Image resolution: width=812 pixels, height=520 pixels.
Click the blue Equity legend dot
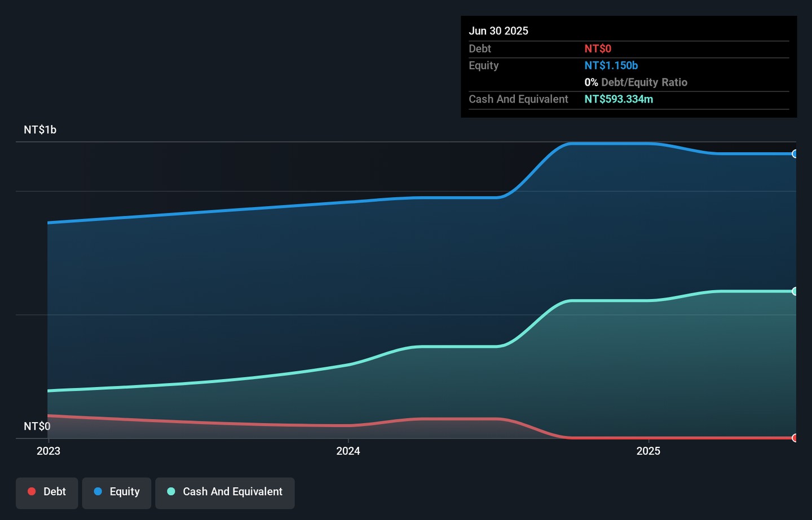tap(98, 492)
